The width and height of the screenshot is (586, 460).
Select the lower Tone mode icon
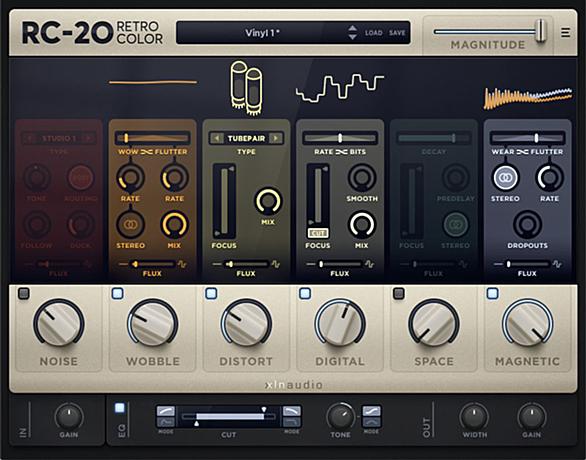click(x=371, y=422)
